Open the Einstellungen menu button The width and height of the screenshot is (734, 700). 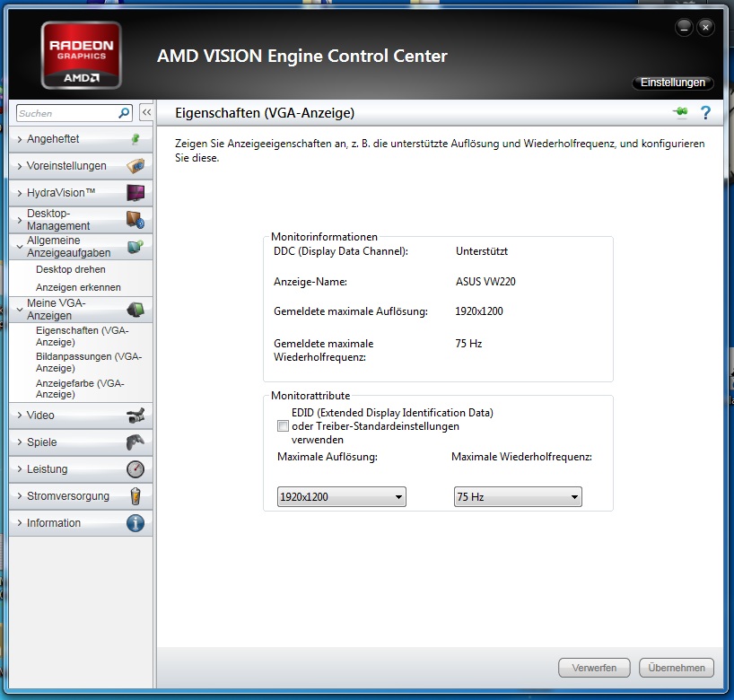673,83
